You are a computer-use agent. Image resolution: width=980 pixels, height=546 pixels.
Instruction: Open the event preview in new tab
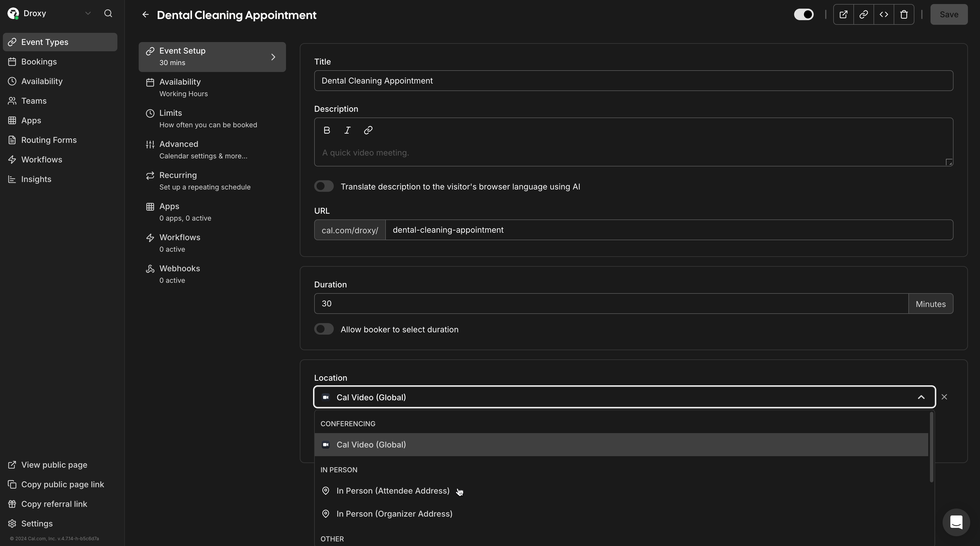point(843,14)
